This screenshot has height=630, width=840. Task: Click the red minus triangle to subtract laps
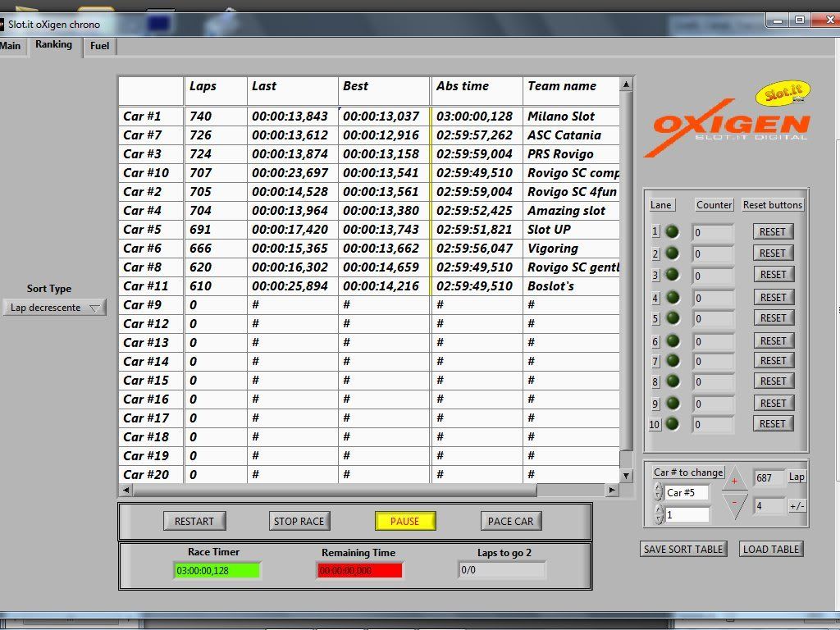tap(734, 505)
